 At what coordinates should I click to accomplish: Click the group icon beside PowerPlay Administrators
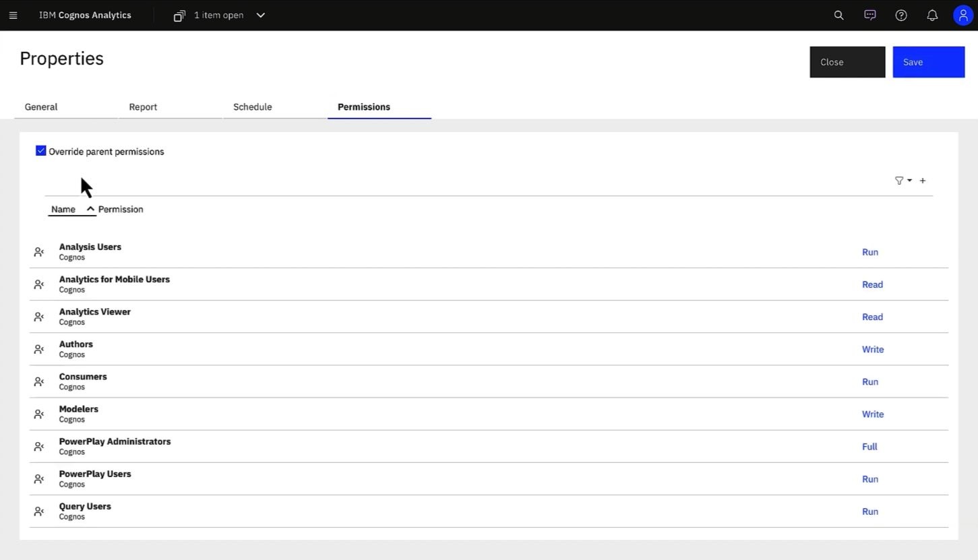39,446
